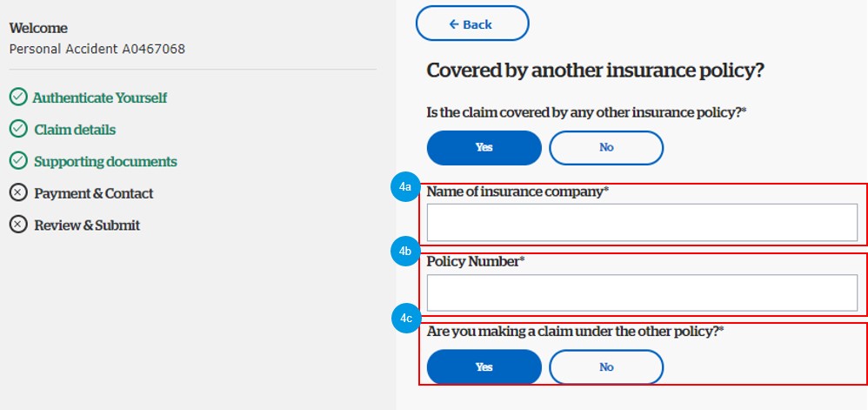Click the X icon beside Payment & Contact
Viewport: 868px width, 410px height.
click(x=17, y=193)
